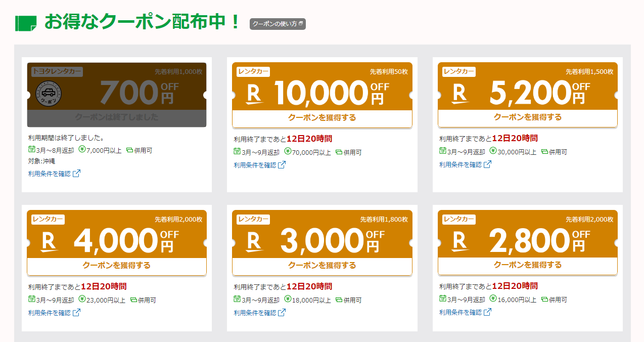Click 併用可 ticket icon on the 700円 coupon
Screen dimensions: 644x342
(x=129, y=150)
